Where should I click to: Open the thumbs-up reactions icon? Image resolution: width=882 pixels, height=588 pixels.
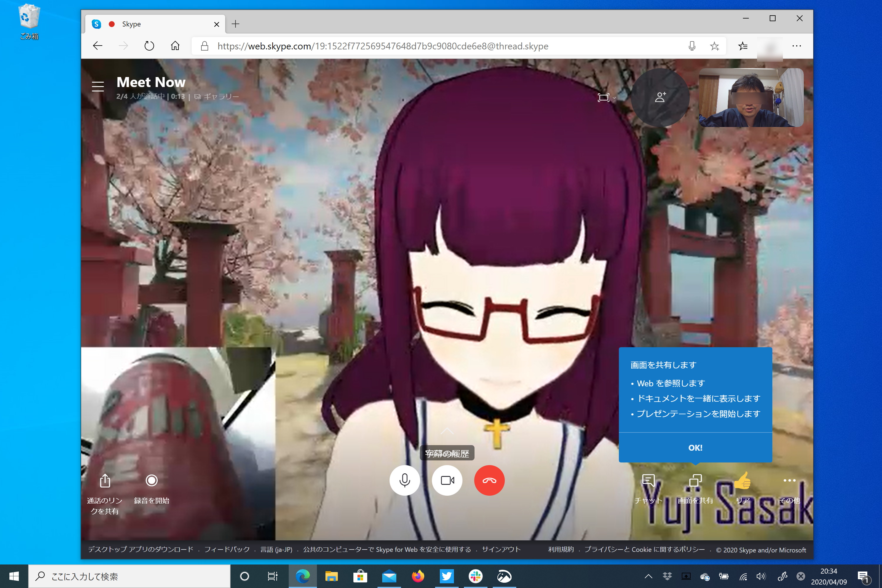pyautogui.click(x=743, y=481)
